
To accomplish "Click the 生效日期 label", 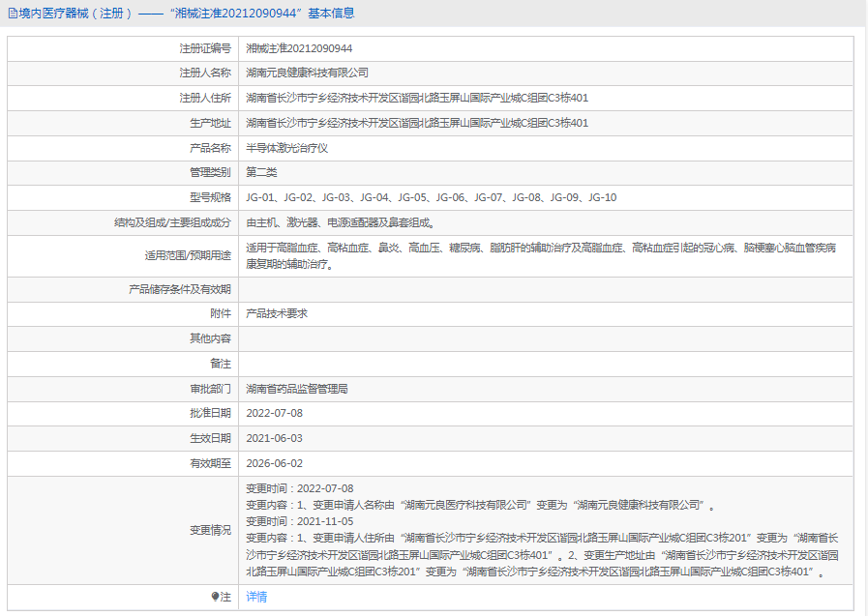I will tap(210, 438).
